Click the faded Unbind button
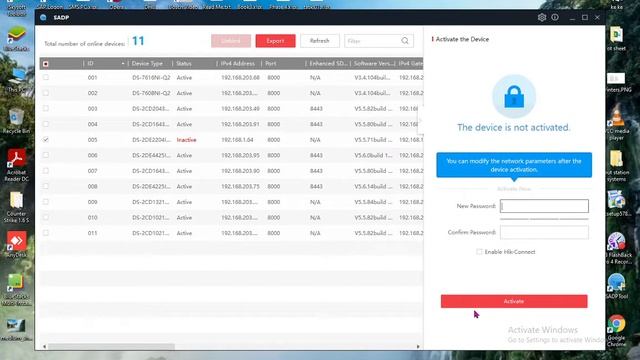Image resolution: width=640 pixels, height=360 pixels. tap(231, 41)
